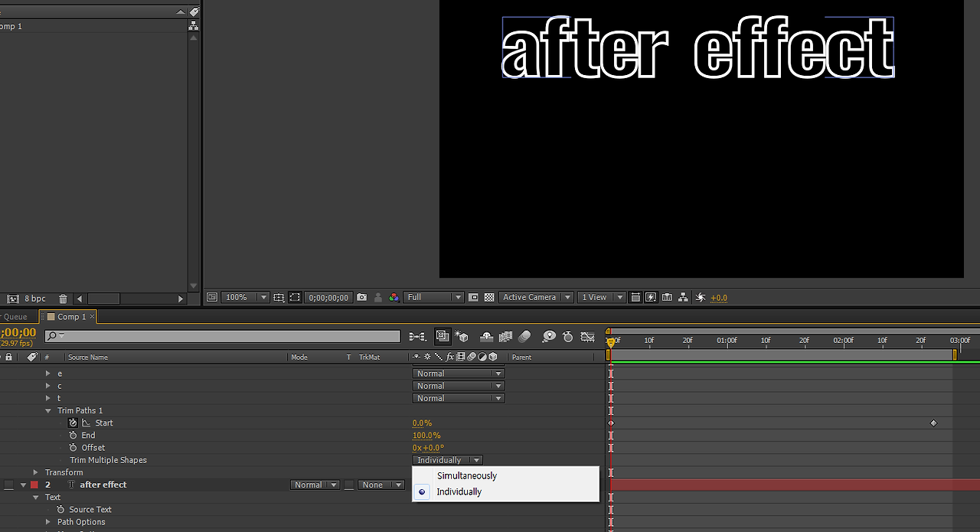Click the timeline layer search field
Screen dimensions: 980x532
click(x=222, y=336)
